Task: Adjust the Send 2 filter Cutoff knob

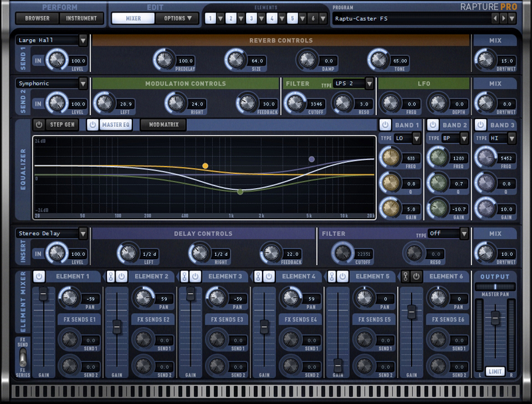Action: tap(293, 102)
